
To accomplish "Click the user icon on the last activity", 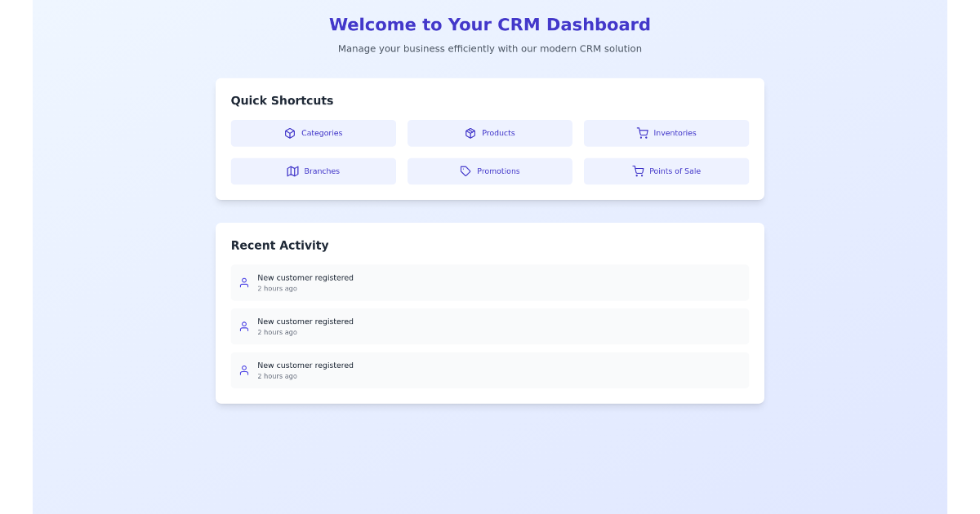I will (x=243, y=370).
